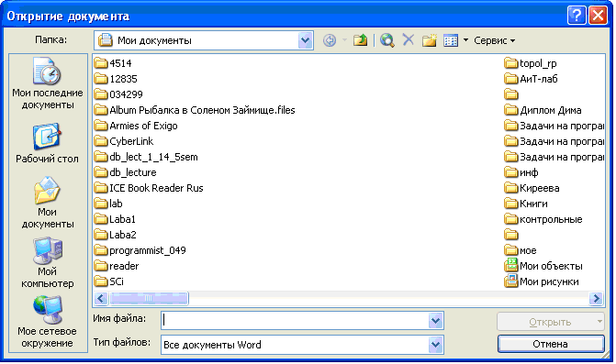Select the 4514 folder
Screen dimensions: 616x364
(x=113, y=63)
